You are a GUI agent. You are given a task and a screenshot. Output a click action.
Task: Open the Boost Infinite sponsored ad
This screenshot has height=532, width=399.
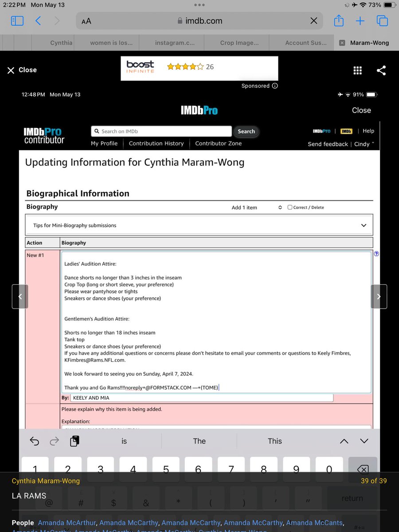[x=199, y=68]
